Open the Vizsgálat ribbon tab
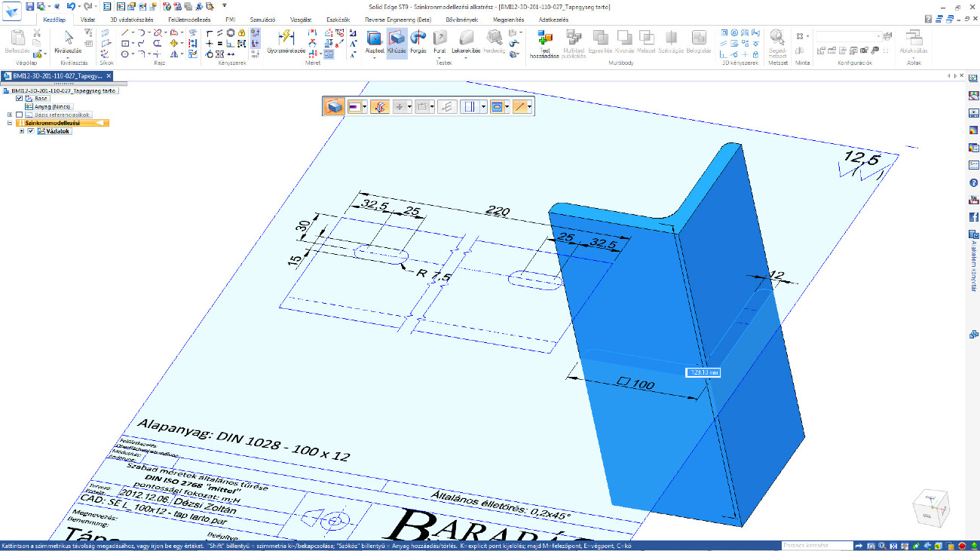 [x=301, y=19]
